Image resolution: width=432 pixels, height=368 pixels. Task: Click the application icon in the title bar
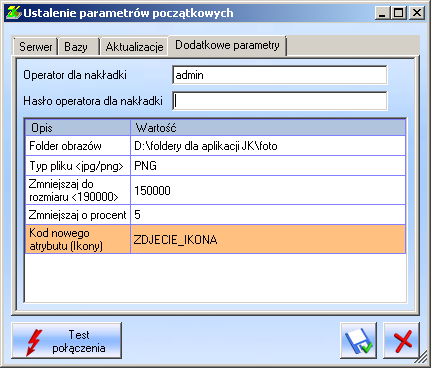[x=13, y=13]
